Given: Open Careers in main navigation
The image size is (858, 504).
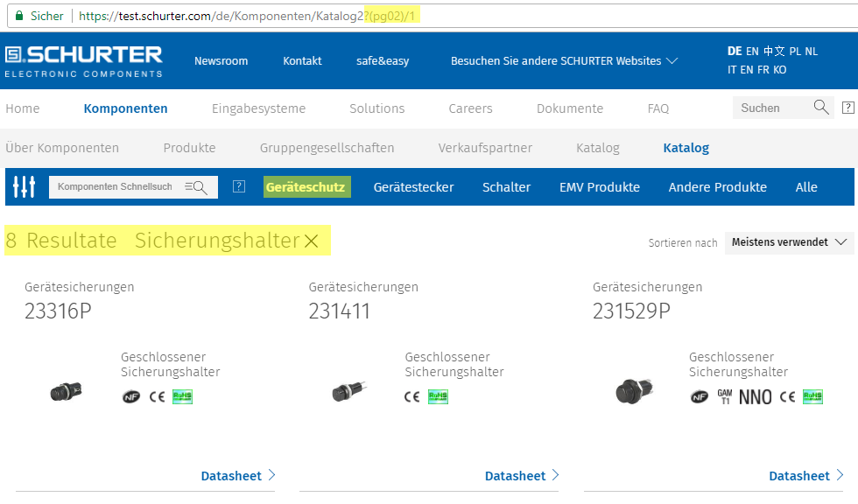Looking at the screenshot, I should pyautogui.click(x=470, y=108).
